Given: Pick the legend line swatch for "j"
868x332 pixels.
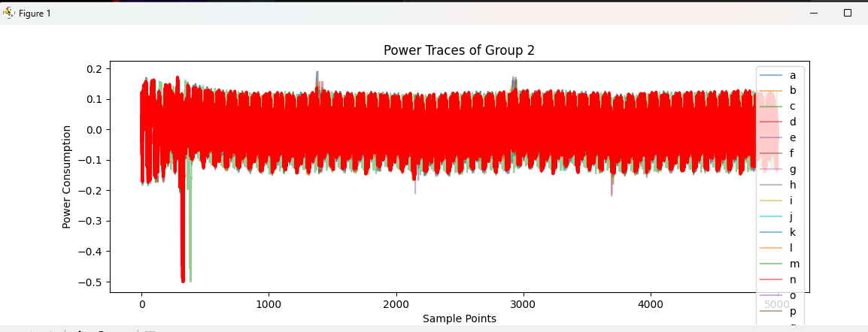Looking at the screenshot, I should [772, 216].
